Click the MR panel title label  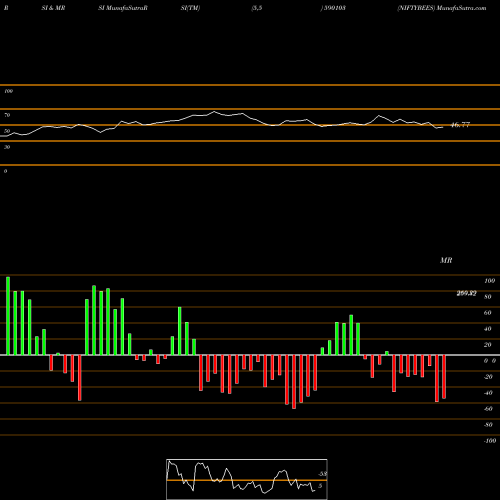coord(446,260)
